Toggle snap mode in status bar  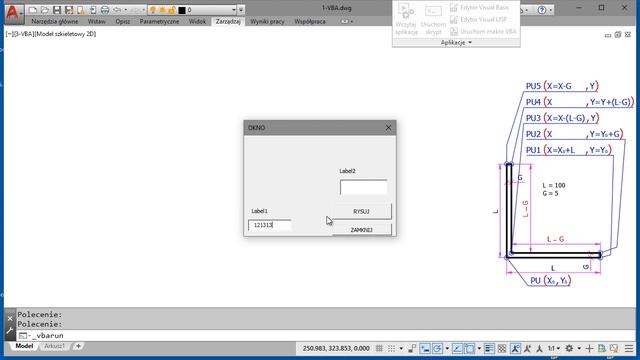click(x=391, y=349)
